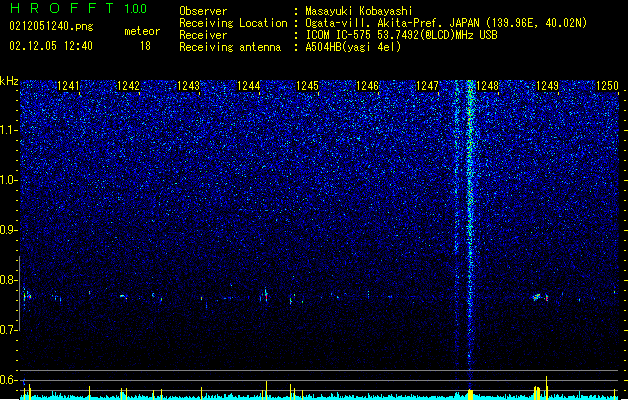Click the 1241 time marker

69,86
